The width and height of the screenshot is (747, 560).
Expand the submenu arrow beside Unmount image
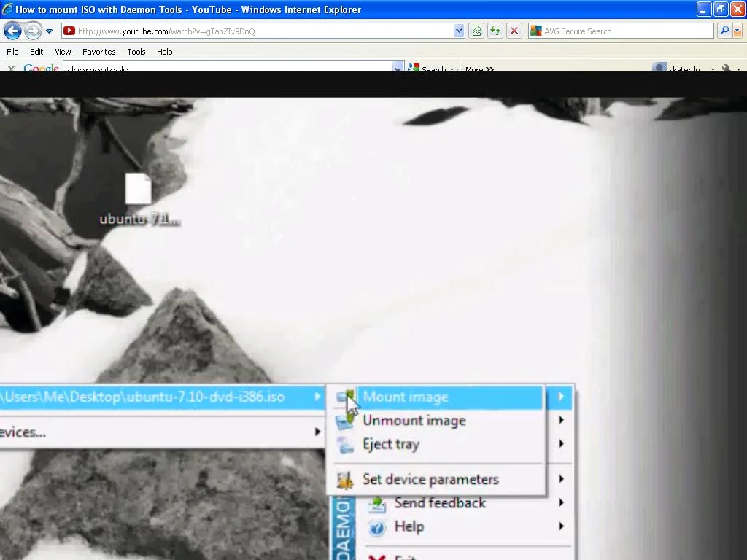pos(561,420)
